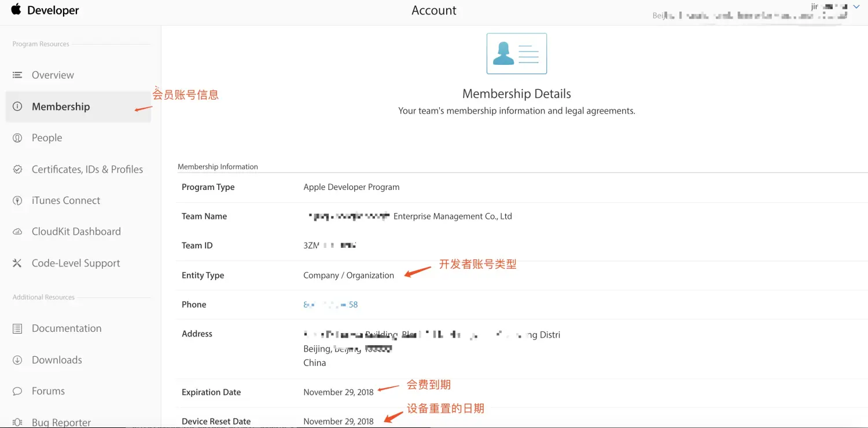Screen dimensions: 868x428
Task: Click the People person icon
Action: [x=17, y=138]
